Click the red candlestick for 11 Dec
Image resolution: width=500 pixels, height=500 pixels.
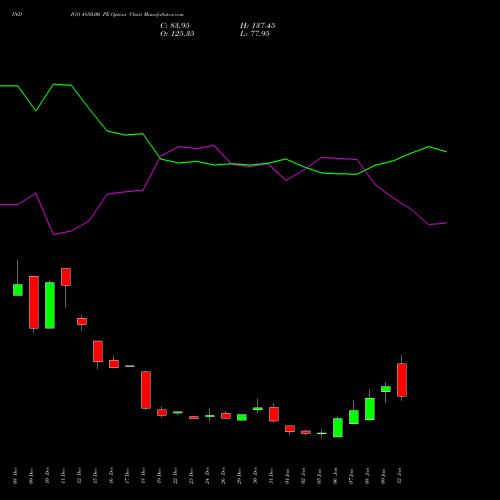tap(66, 277)
